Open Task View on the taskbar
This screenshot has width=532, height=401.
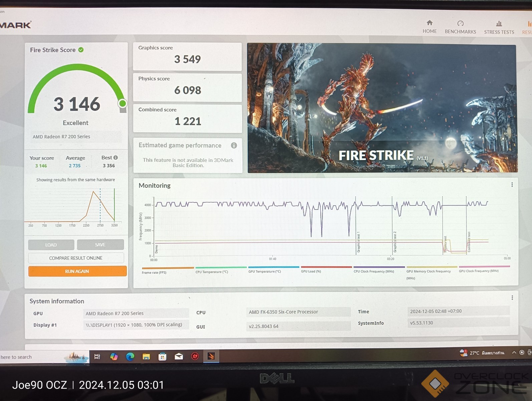coord(97,357)
